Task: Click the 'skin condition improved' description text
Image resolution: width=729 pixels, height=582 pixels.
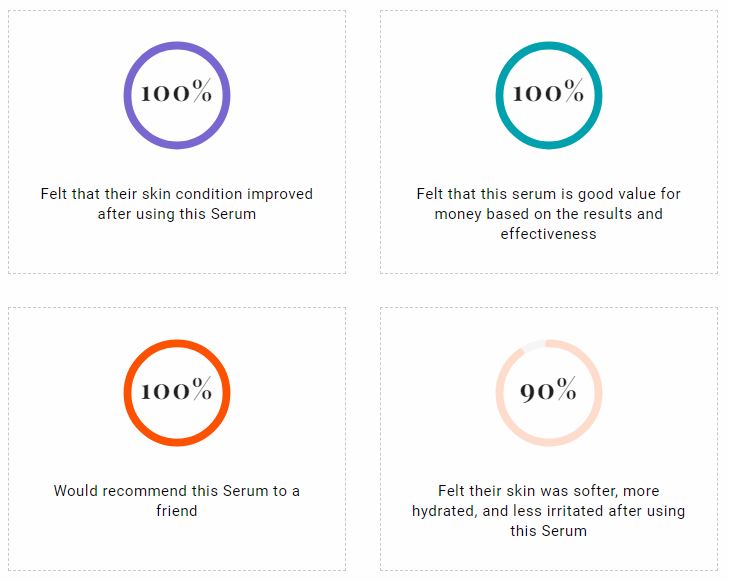Action: (x=177, y=203)
